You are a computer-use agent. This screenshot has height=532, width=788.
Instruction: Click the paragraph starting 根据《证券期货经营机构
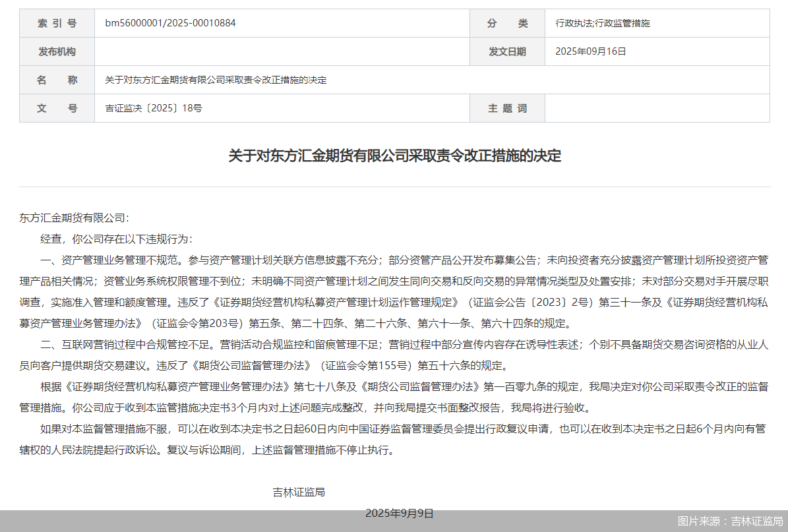tap(394, 398)
